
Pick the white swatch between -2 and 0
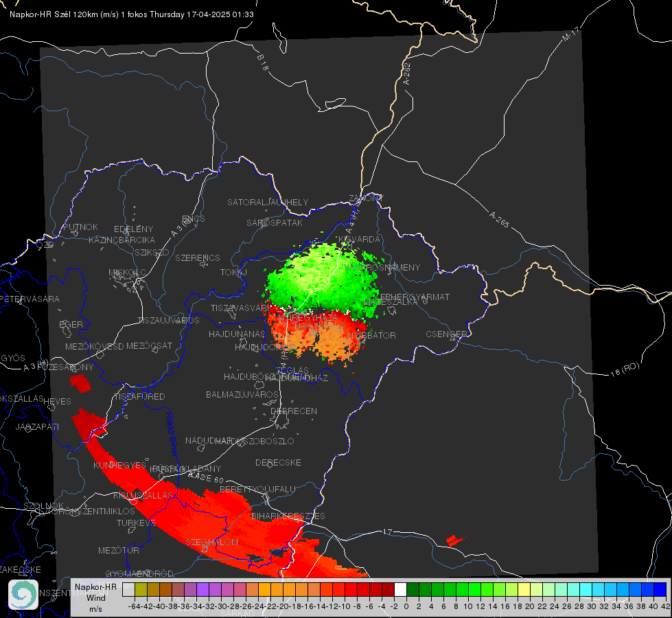[400, 590]
